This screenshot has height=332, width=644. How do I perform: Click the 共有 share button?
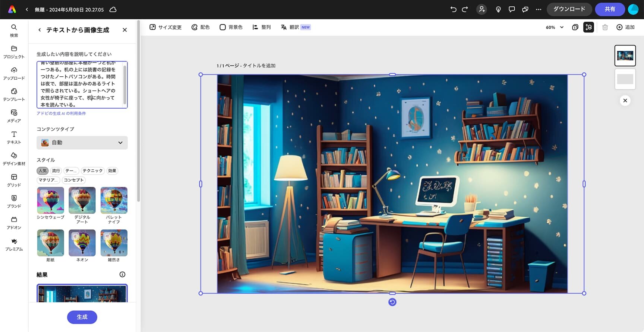(x=610, y=9)
